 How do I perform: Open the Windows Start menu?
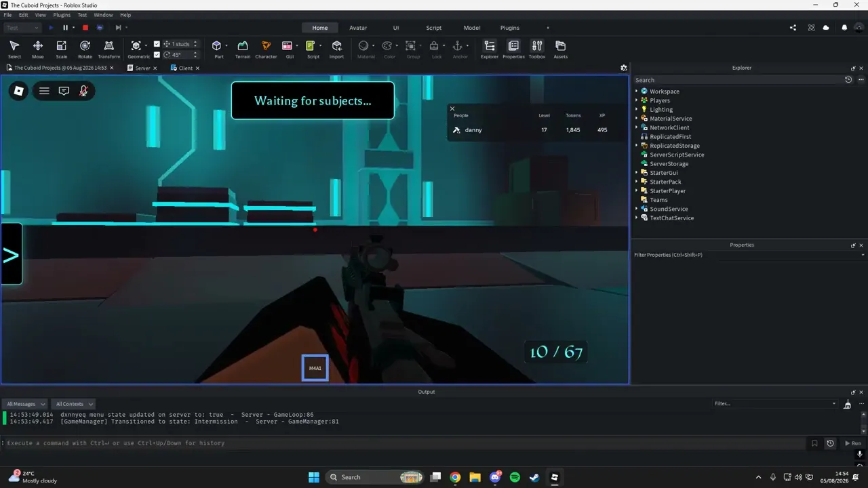pos(314,477)
